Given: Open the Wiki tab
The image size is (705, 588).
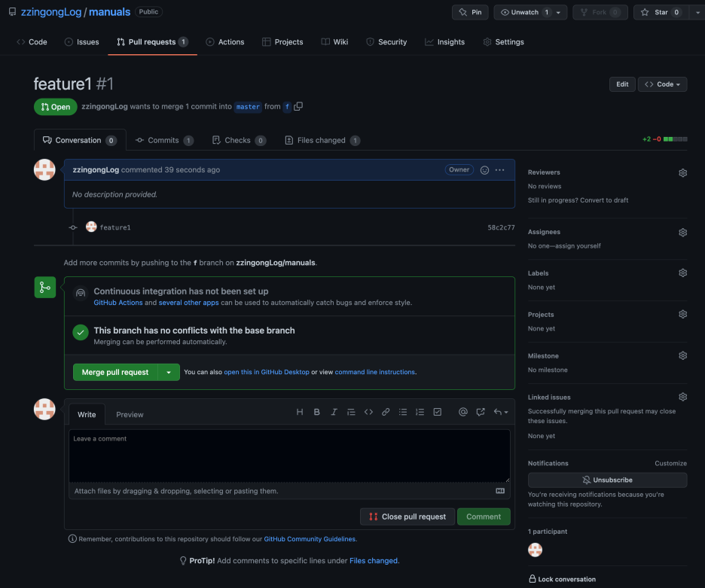Looking at the screenshot, I should 335,42.
